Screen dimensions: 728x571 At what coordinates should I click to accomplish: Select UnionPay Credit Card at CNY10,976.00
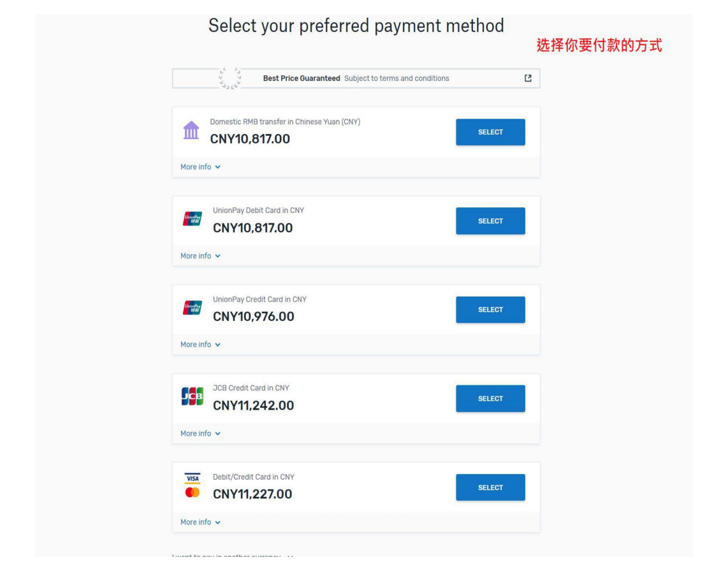click(x=490, y=309)
